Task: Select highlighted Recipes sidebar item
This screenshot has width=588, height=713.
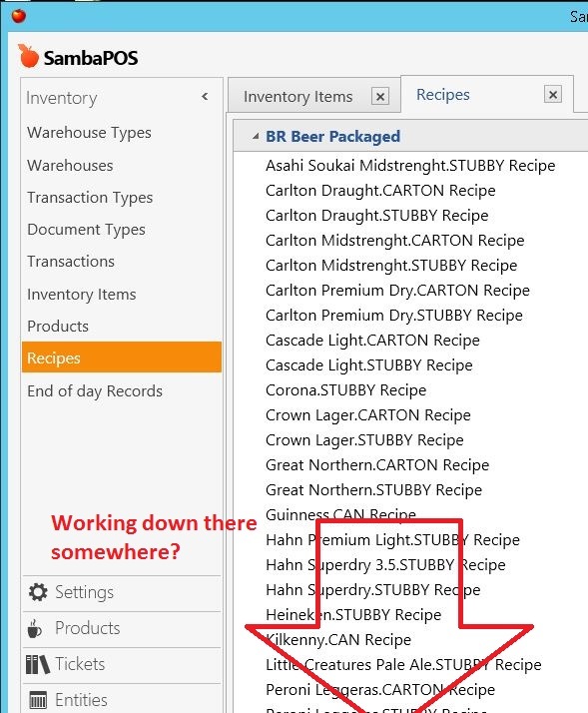Action: [x=122, y=357]
